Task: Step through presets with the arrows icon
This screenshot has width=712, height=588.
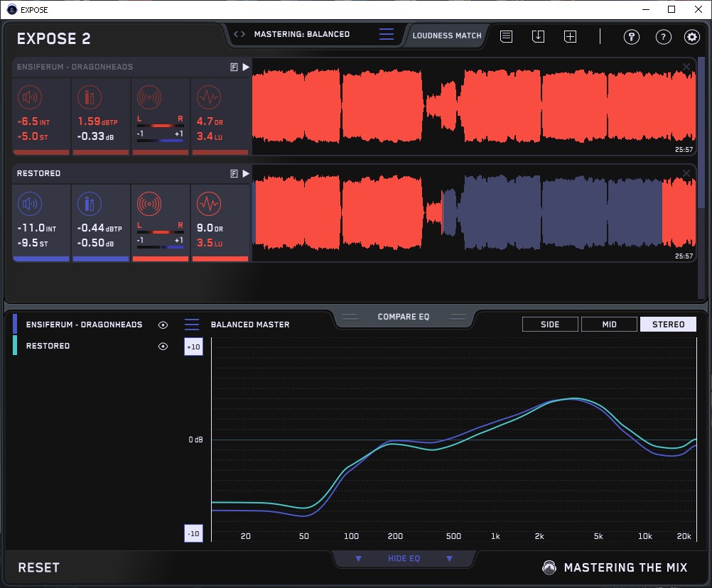Action: [239, 34]
